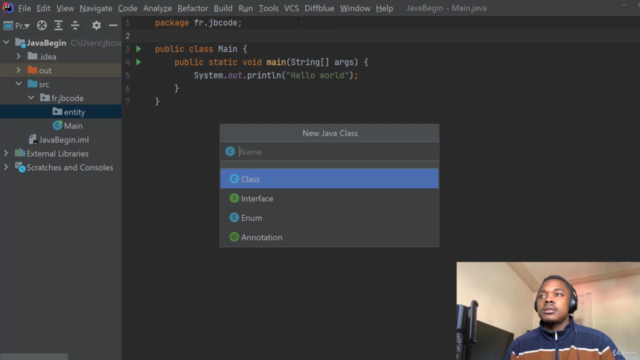Click the IntelliJ IDEA logo icon

point(8,7)
